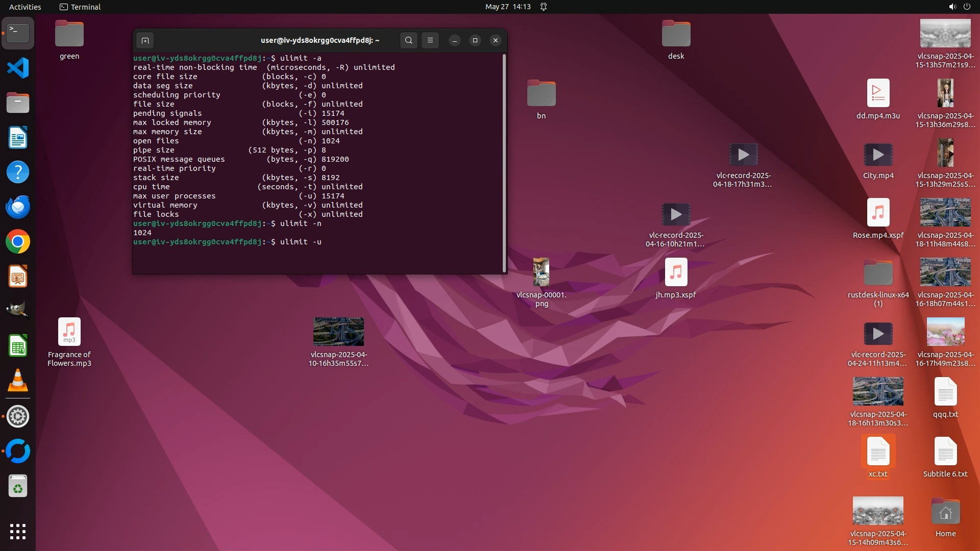Click the terminal search icon
This screenshot has height=551, width=980.
tap(408, 40)
